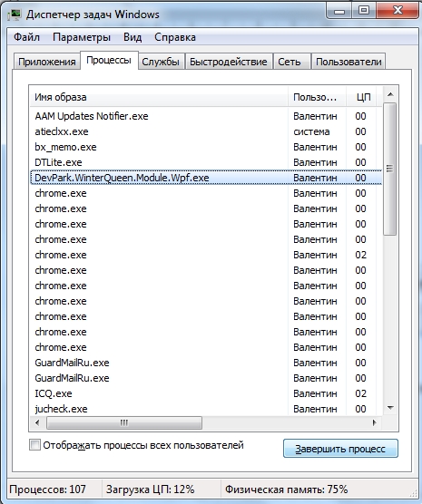Open the Вид menu
The image size is (422, 504).
pyautogui.click(x=132, y=37)
